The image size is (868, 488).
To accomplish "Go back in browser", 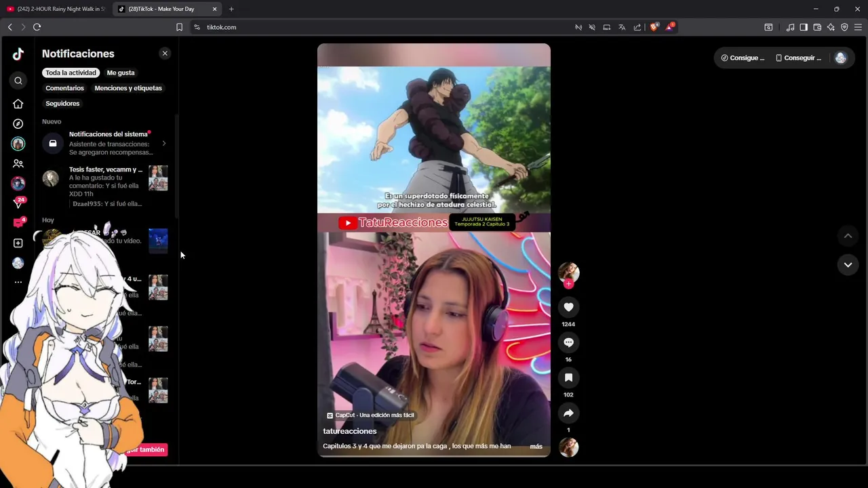I will click(9, 27).
